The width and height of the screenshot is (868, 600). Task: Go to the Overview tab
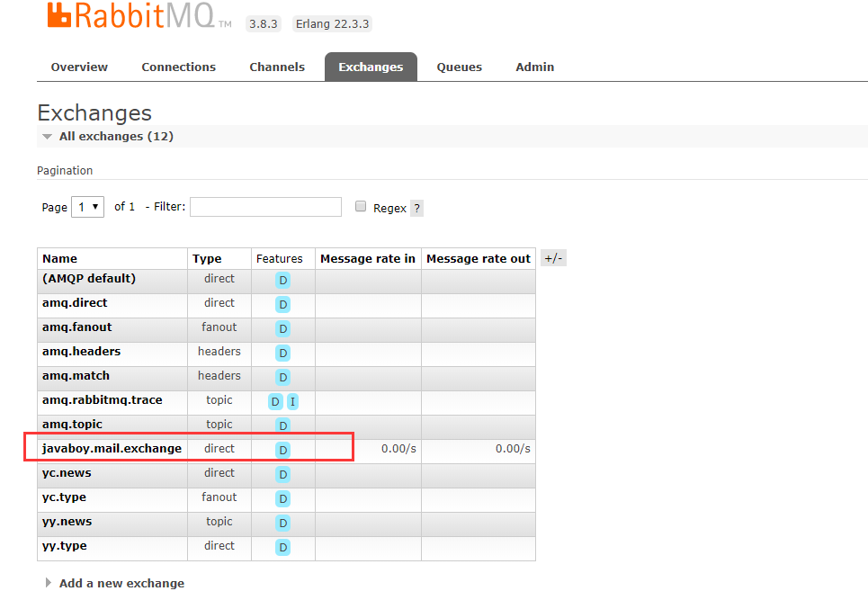(79, 67)
